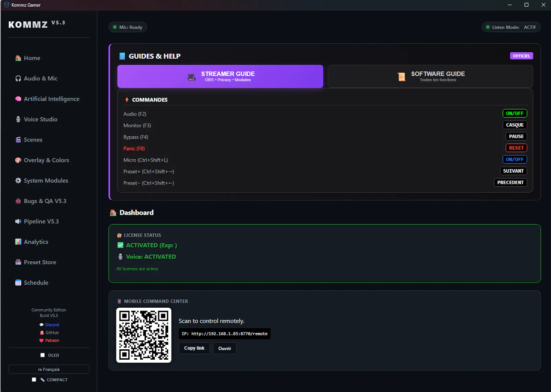
Task: Toggle the OLED checkbox
Action: click(x=43, y=355)
